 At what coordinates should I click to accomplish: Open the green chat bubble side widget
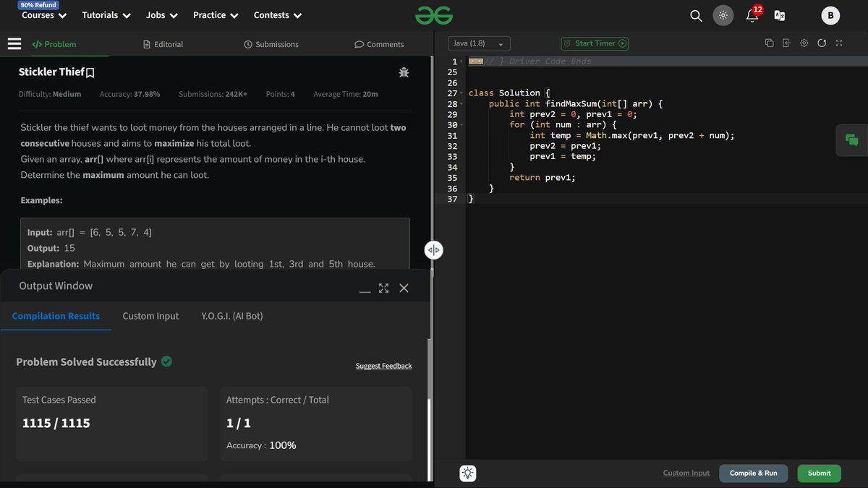[x=851, y=140]
